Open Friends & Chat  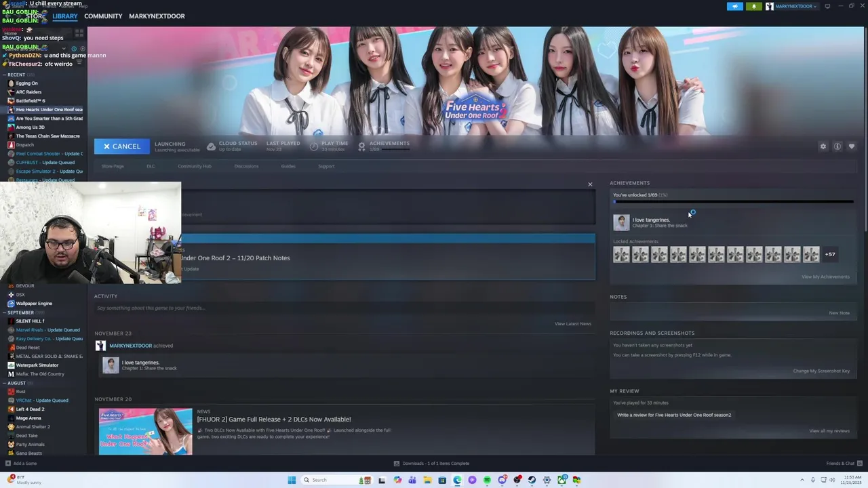click(x=844, y=464)
